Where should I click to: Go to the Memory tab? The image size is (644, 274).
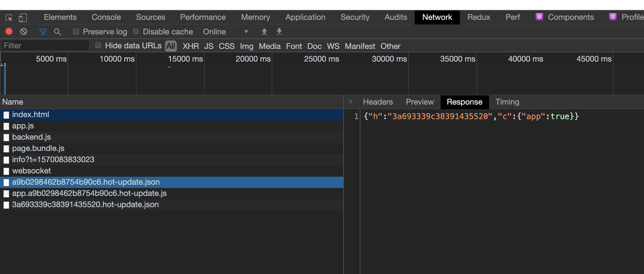[256, 17]
